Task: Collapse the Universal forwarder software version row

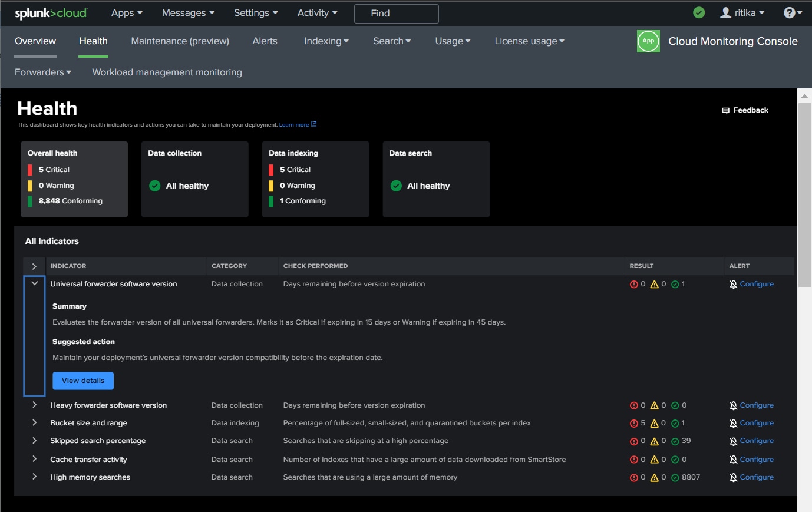Action: (34, 283)
